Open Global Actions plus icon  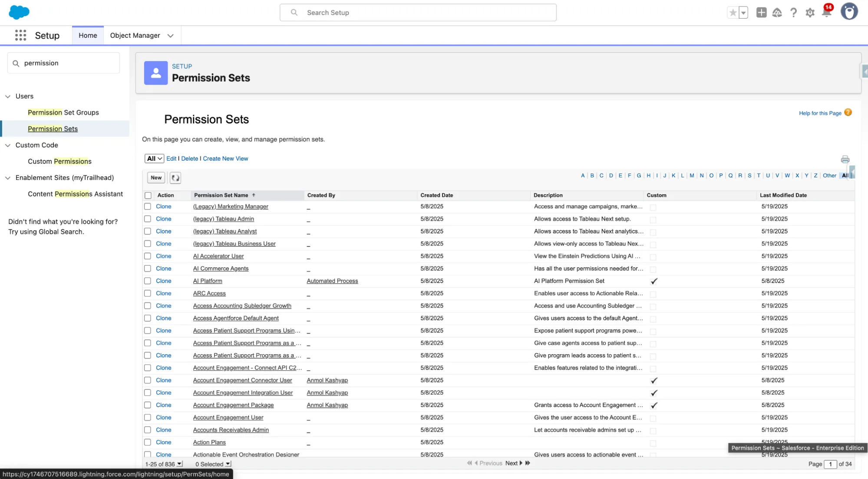click(761, 13)
